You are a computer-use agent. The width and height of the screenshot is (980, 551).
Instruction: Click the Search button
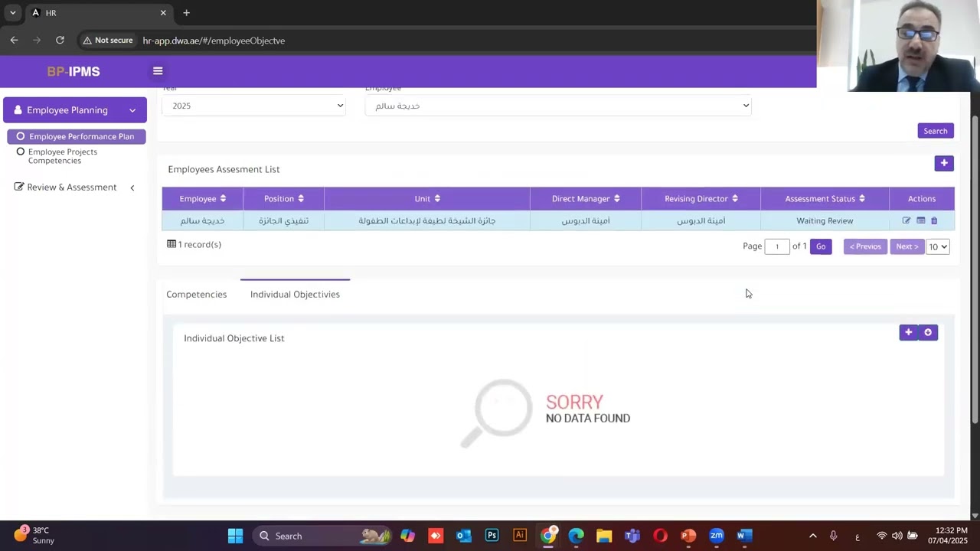tap(936, 131)
